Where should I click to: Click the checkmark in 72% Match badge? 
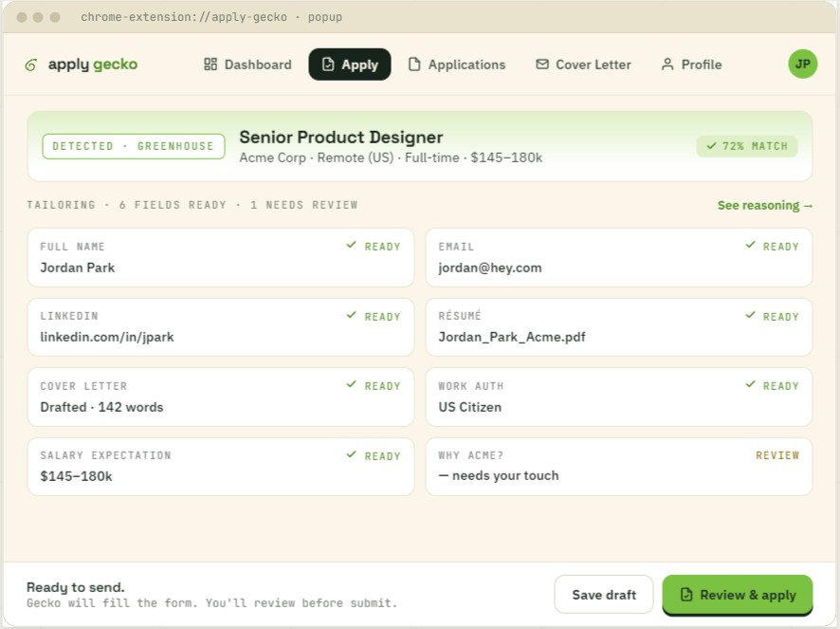pos(711,146)
